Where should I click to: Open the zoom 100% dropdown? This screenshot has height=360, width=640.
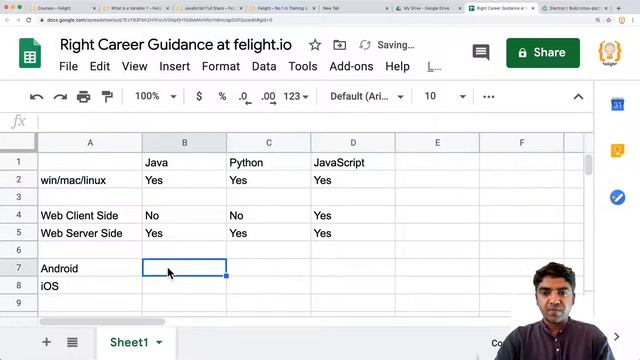pyautogui.click(x=156, y=96)
